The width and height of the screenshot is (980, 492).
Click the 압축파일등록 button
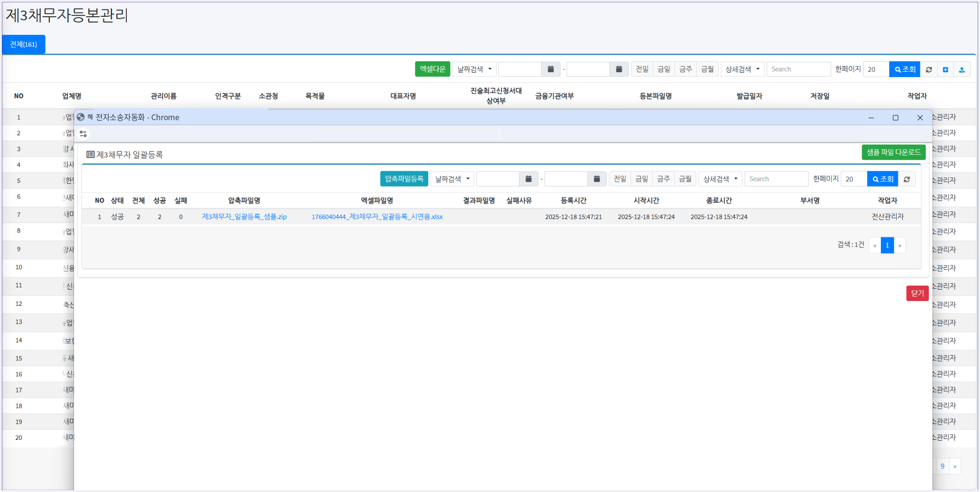(x=404, y=179)
